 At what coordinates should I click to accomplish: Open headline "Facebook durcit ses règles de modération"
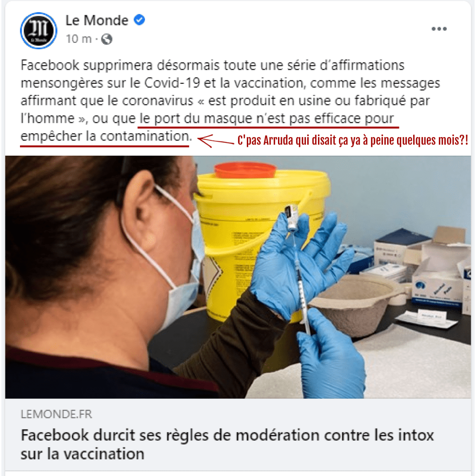click(x=227, y=444)
